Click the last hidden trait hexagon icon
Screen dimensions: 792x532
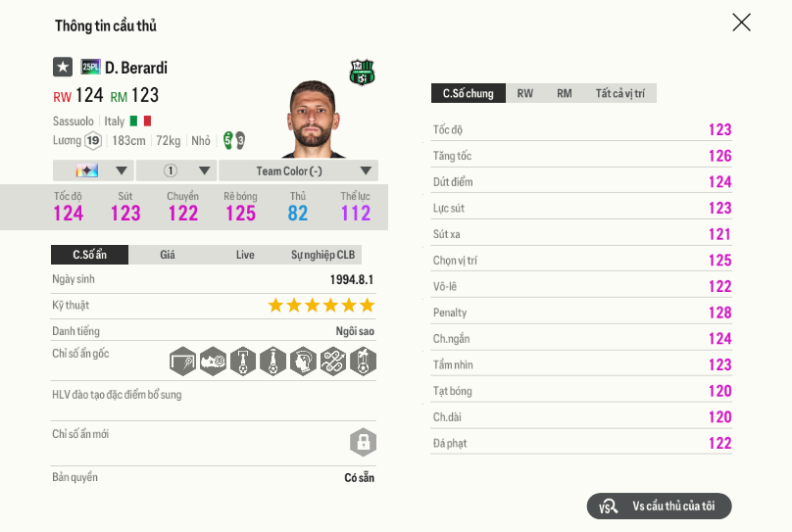click(362, 362)
